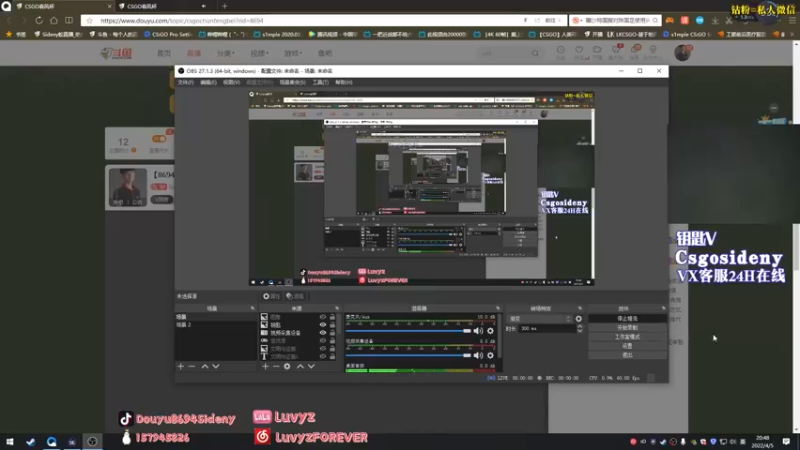Click Douyu search magnifier icon
This screenshot has width=800, height=450.
pyautogui.click(x=535, y=53)
